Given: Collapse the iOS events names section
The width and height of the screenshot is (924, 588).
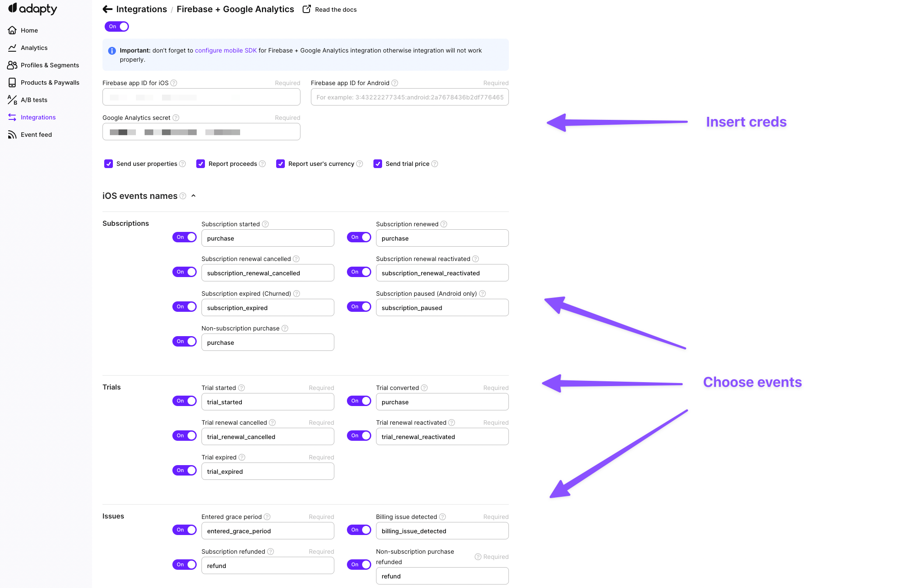Looking at the screenshot, I should click(194, 196).
